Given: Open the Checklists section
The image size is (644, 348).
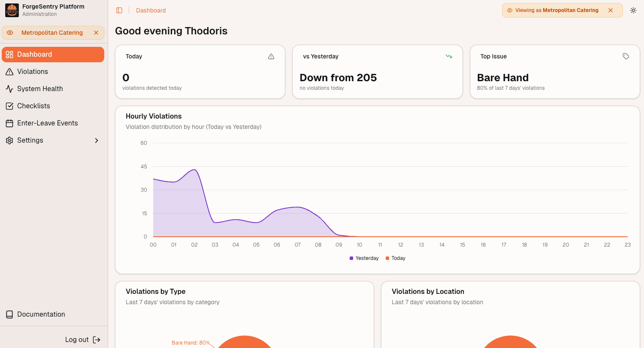Looking at the screenshot, I should [33, 106].
